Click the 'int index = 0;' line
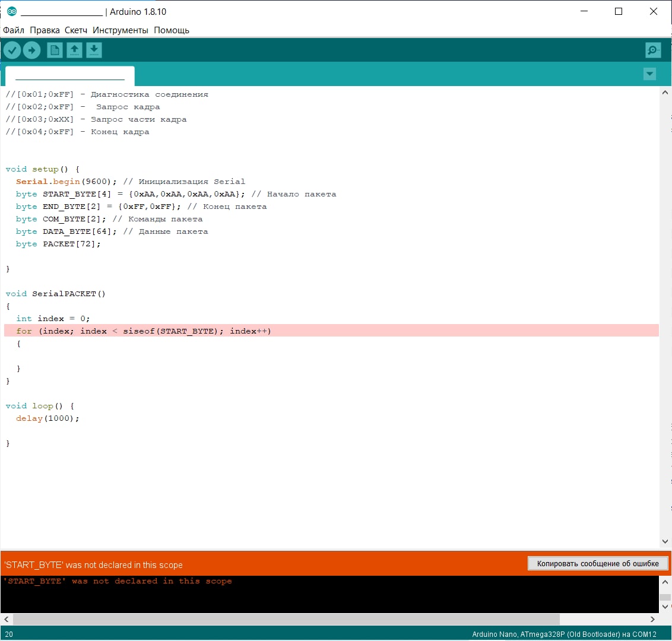Screen dimensions: 672x641 coord(53,318)
